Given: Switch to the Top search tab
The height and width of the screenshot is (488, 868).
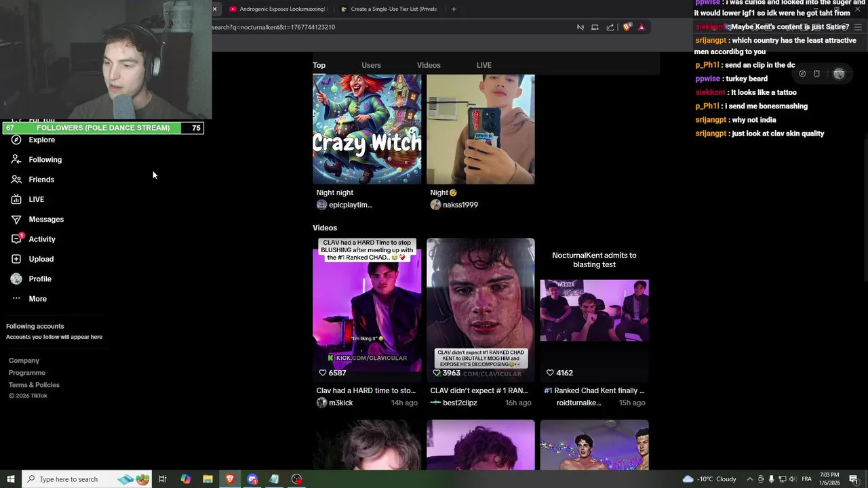Looking at the screenshot, I should click(319, 65).
